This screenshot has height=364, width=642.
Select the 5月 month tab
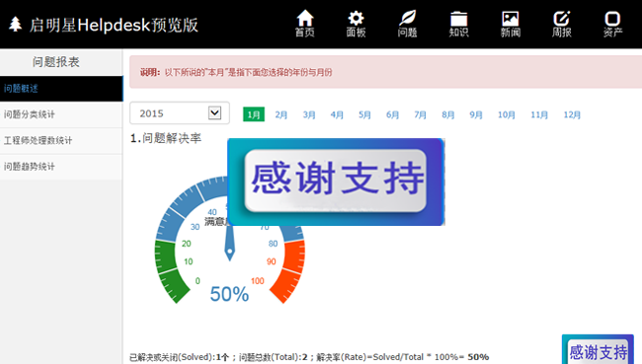pyautogui.click(x=364, y=115)
